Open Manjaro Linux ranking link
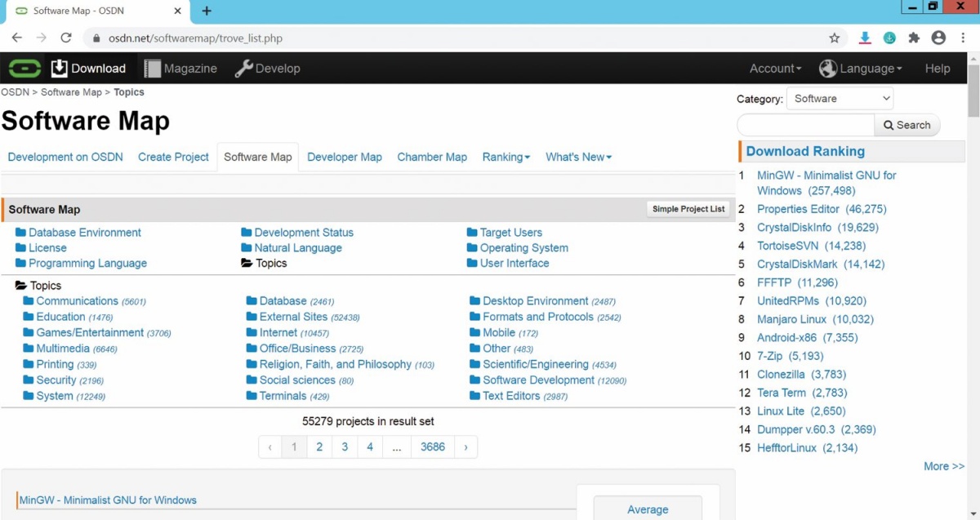 tap(791, 319)
